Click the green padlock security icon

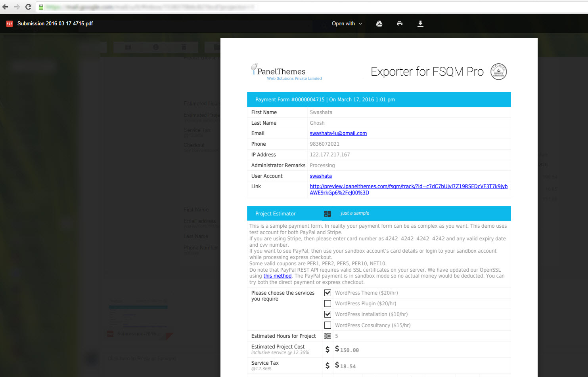point(41,7)
